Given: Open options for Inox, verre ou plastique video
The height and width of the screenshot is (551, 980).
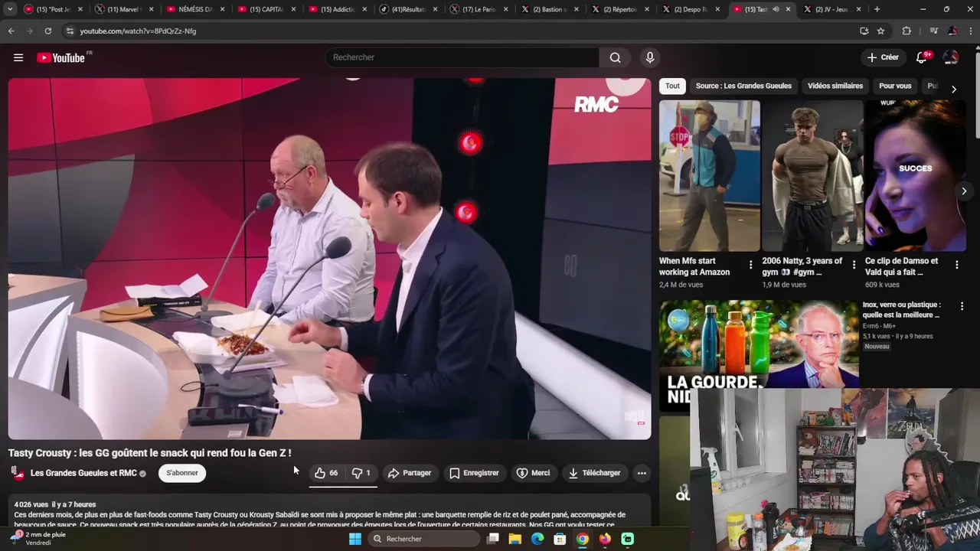Looking at the screenshot, I should (x=962, y=306).
